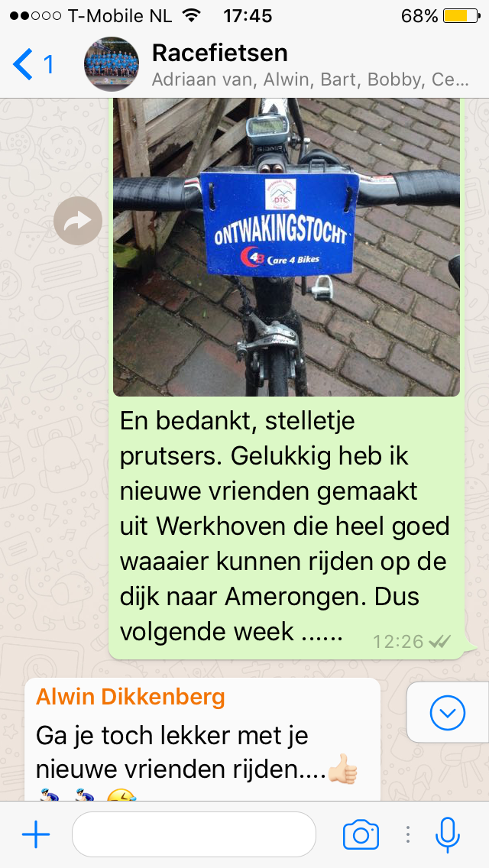Select Alwin's reply message bubble
Image resolution: width=489 pixels, height=868 pixels.
(x=202, y=740)
